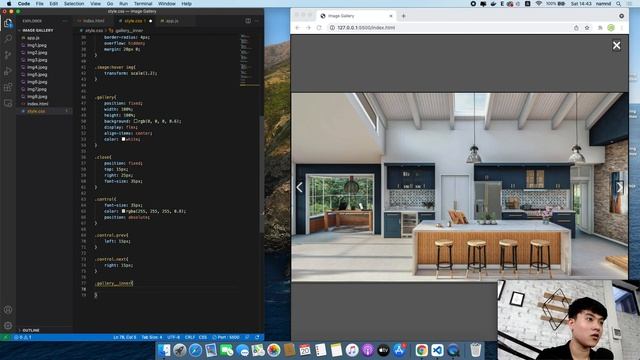Open the Selection menu
The image size is (640, 360).
click(x=74, y=4)
